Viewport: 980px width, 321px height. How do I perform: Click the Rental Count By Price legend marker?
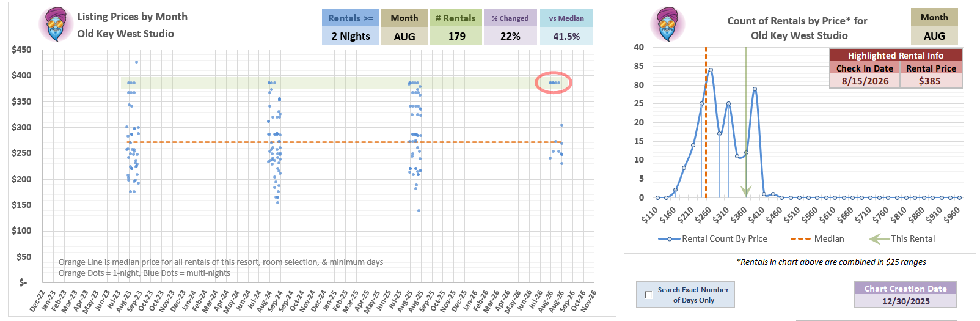(669, 239)
